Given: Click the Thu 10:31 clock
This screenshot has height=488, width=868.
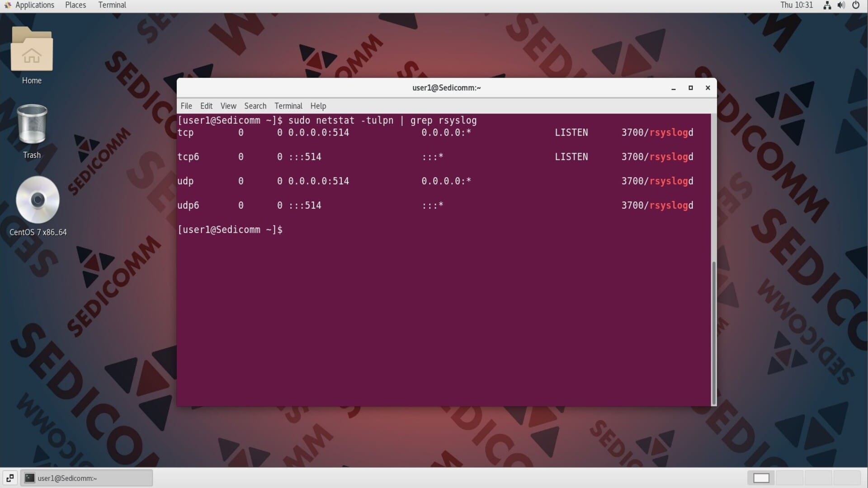Looking at the screenshot, I should coord(796,5).
